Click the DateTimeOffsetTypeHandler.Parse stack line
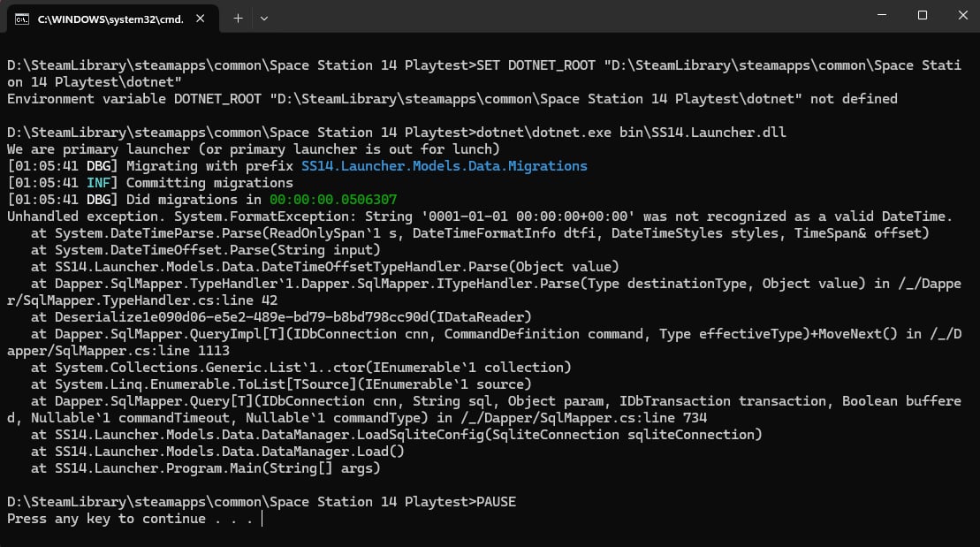 pos(325,267)
